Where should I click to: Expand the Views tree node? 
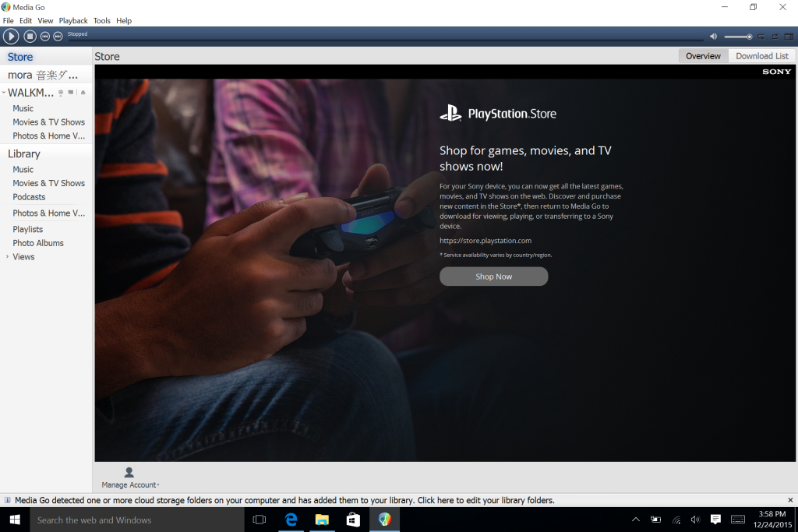tap(7, 257)
